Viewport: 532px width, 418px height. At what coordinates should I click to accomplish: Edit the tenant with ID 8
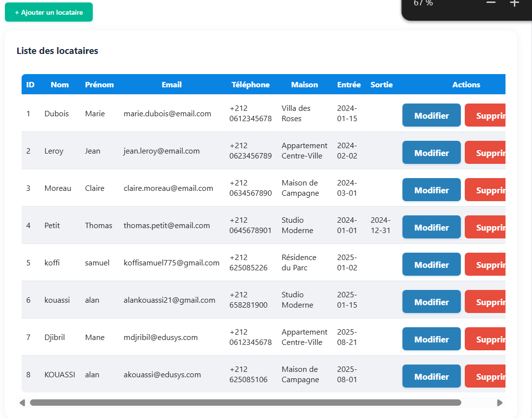pyautogui.click(x=431, y=376)
